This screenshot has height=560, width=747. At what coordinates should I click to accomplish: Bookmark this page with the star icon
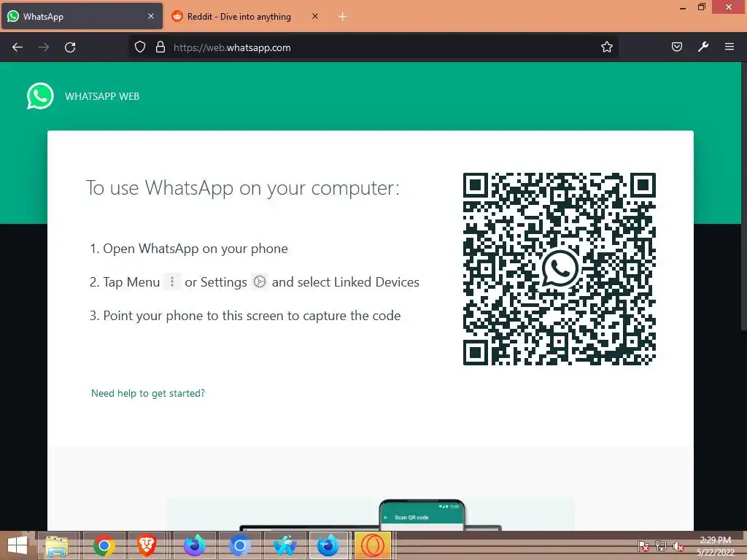(606, 47)
